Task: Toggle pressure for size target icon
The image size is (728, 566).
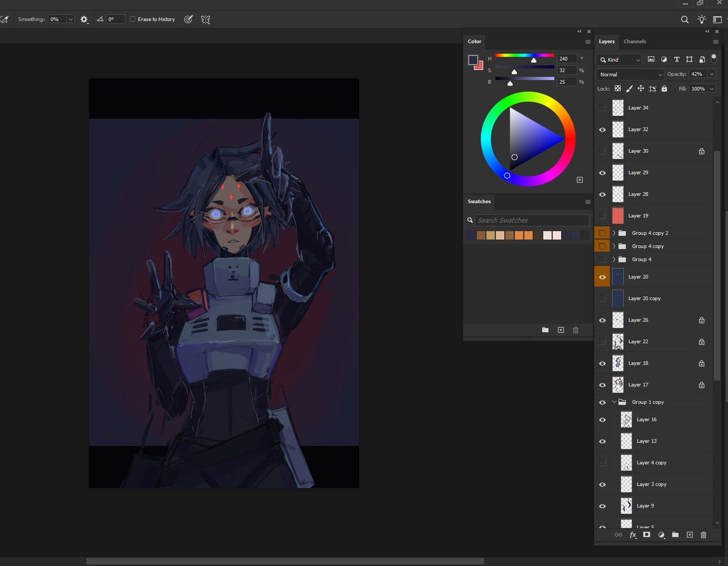Action: [x=188, y=19]
